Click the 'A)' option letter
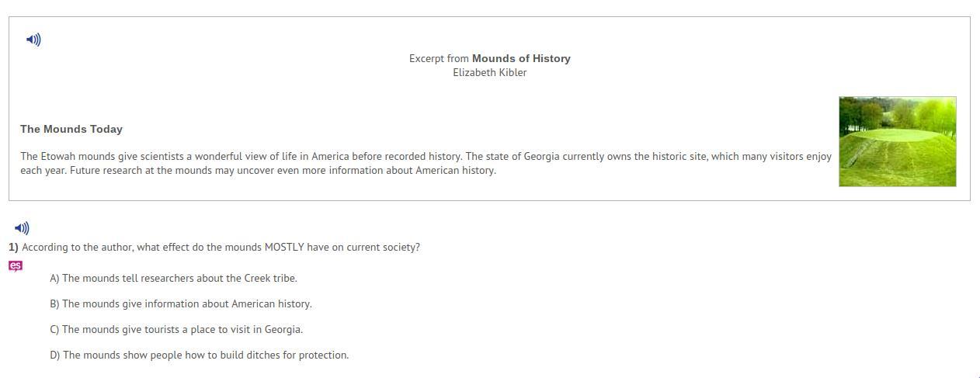The width and height of the screenshot is (980, 378). pos(54,278)
